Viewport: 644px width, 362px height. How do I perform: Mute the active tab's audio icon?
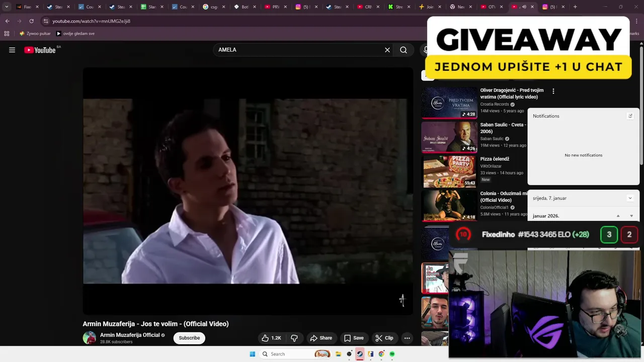pyautogui.click(x=524, y=7)
